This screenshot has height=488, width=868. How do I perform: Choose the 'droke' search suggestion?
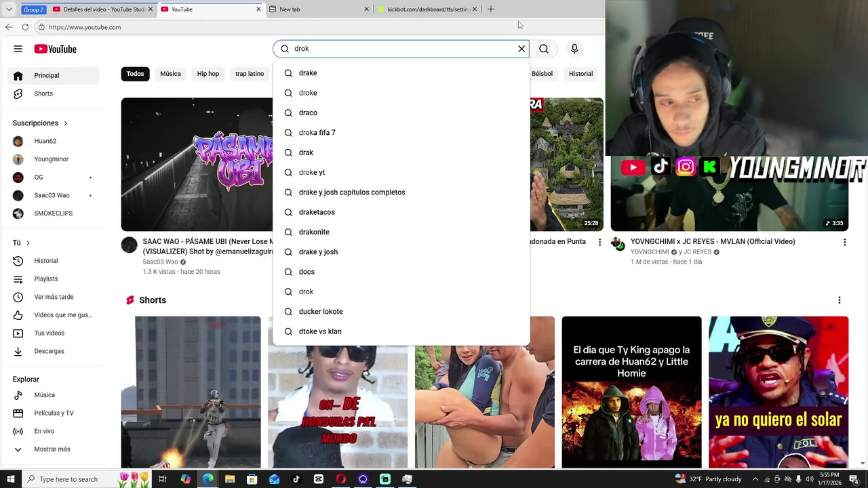pos(401,93)
